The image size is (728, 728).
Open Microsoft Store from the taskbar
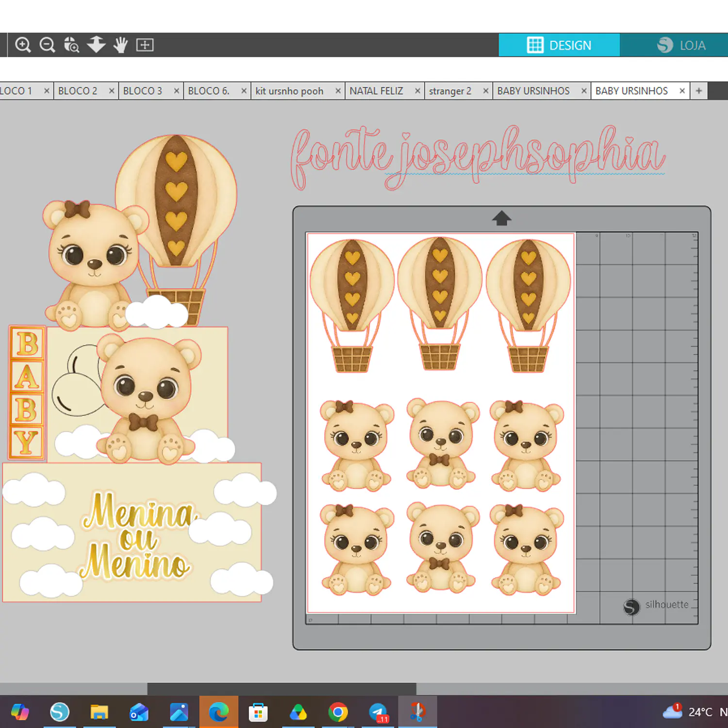pyautogui.click(x=258, y=712)
